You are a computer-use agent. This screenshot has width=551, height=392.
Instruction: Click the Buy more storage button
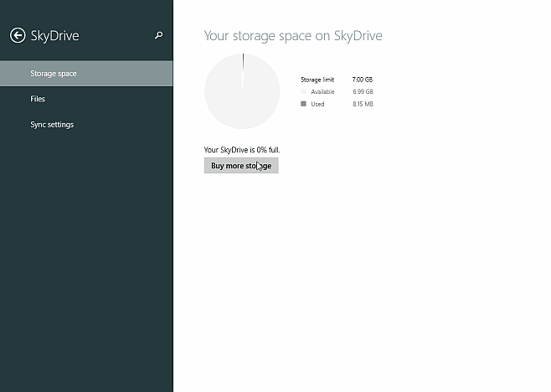click(x=241, y=166)
